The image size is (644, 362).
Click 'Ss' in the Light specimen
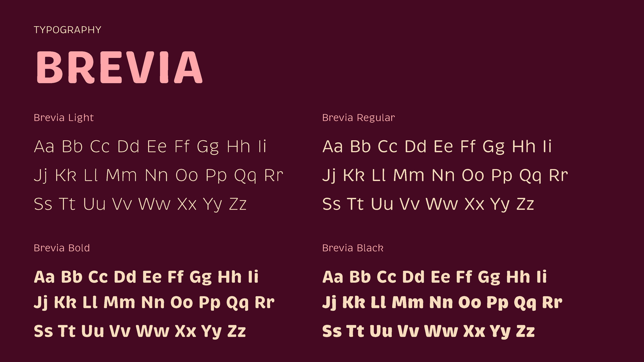43,204
